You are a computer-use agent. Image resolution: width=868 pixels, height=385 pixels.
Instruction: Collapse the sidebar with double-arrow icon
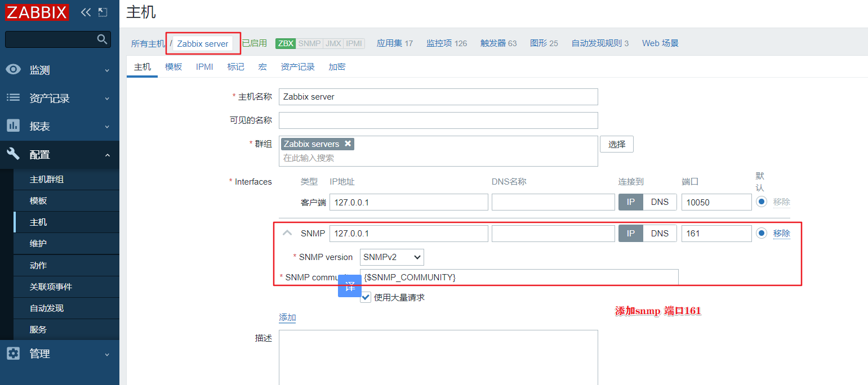(86, 12)
